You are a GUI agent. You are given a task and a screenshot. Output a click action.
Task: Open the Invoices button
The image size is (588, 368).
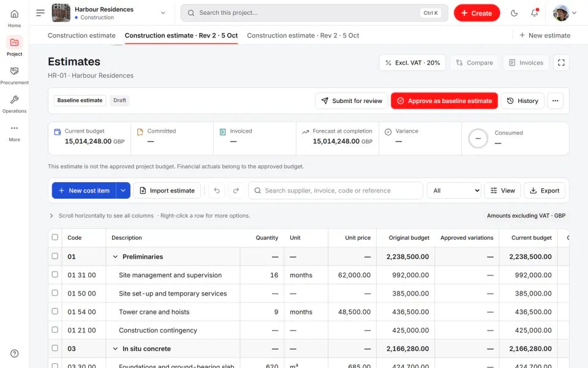pyautogui.click(x=526, y=63)
